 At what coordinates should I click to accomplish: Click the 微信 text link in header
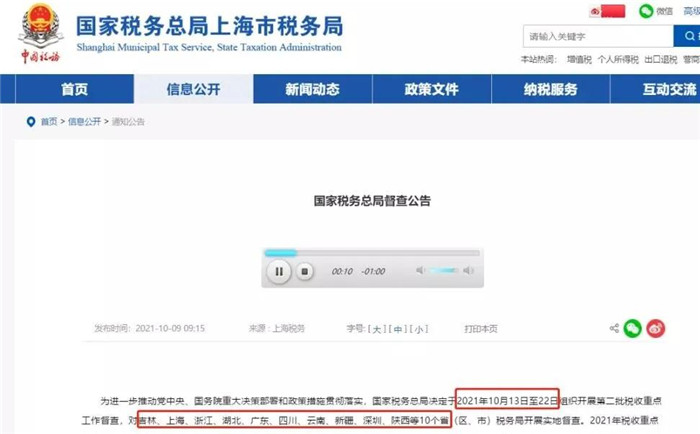[x=664, y=11]
